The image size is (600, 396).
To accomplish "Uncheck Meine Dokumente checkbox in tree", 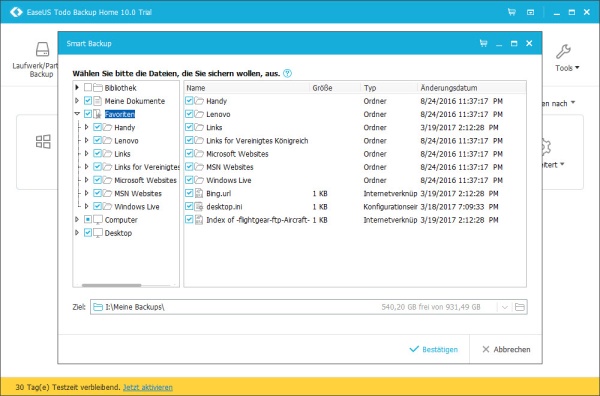I will [88, 101].
